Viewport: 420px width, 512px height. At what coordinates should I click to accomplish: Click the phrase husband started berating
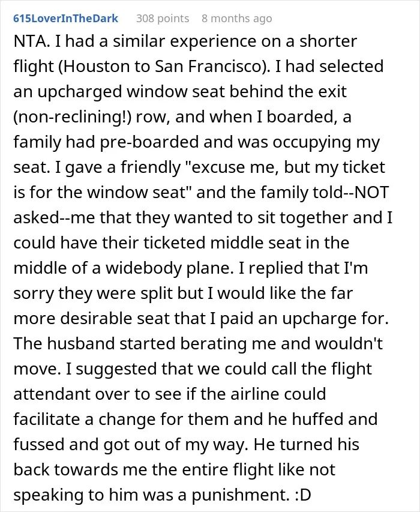[146, 344]
